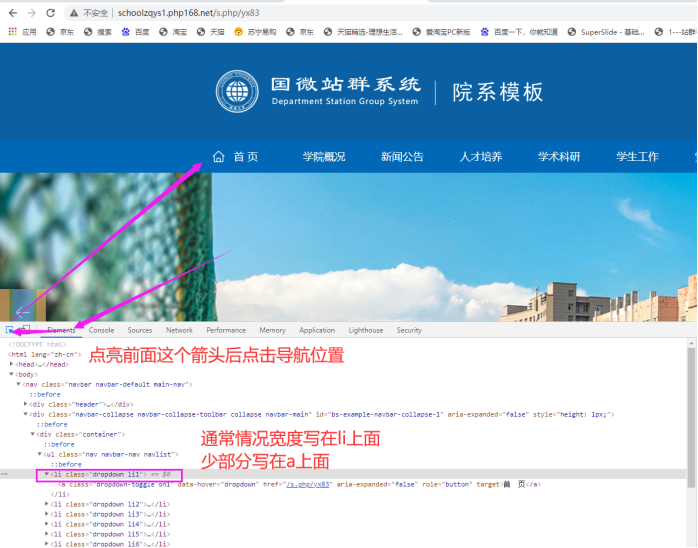Reload the page with the refresh icon
The width and height of the screenshot is (698, 548).
[x=51, y=13]
